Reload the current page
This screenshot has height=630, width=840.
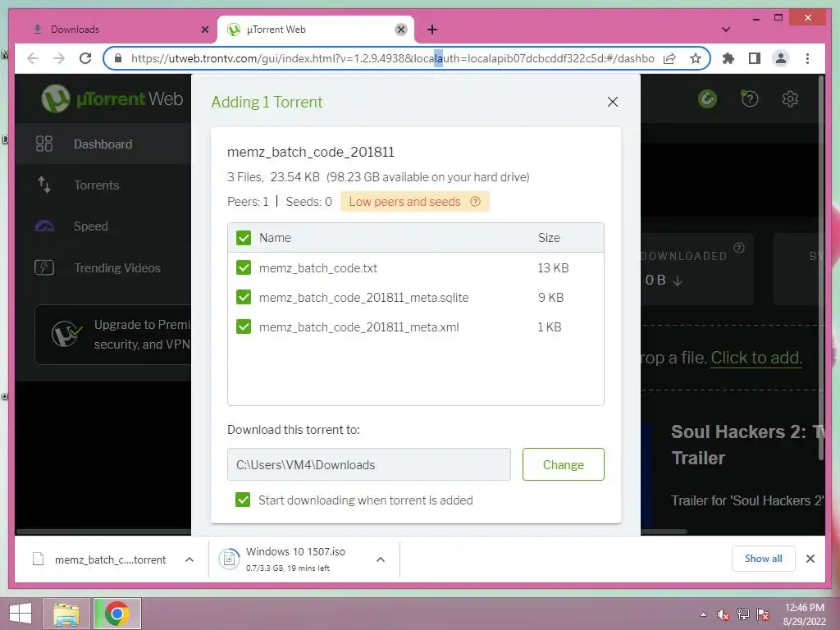(x=85, y=58)
